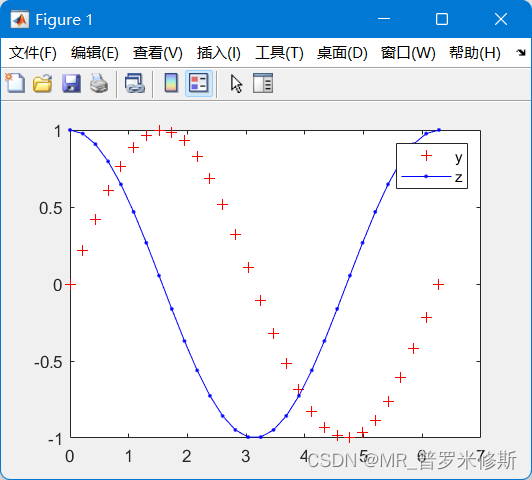Click the x-axis tick label 3
The width and height of the screenshot is (532, 480).
coord(246,456)
